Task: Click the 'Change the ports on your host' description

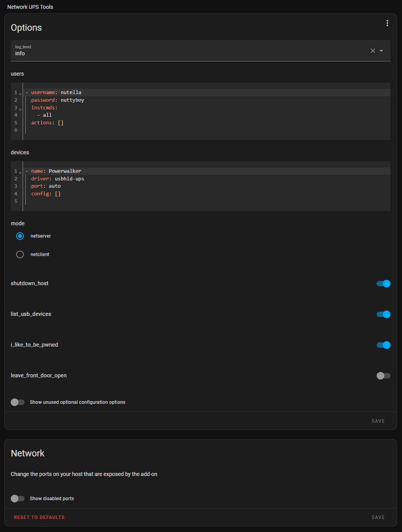Action: click(84, 474)
